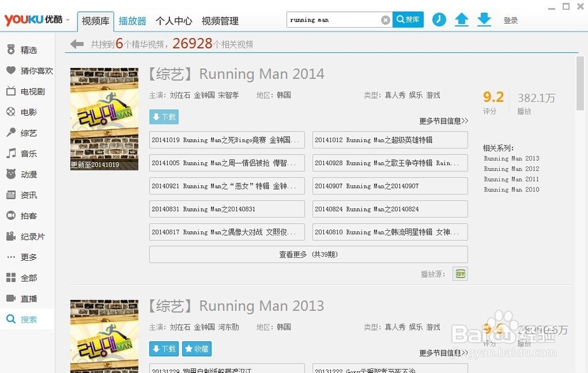
Task: Open episode 20140921 "恶女"特辑
Action: (227, 186)
